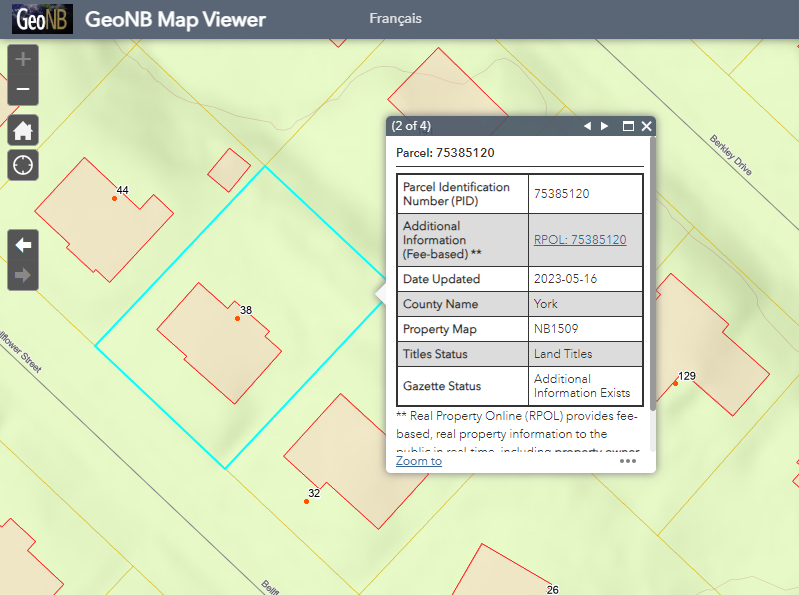Switch language to Français
The height and width of the screenshot is (595, 799).
395,18
